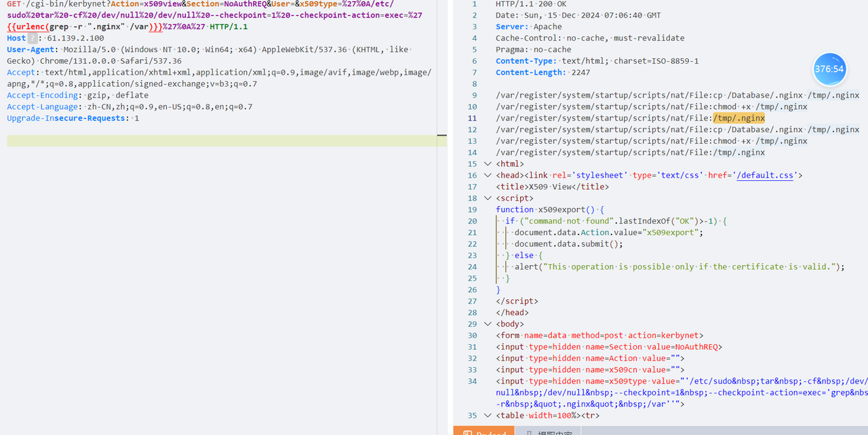
Task: Click the "command not found" if statement
Action: click(x=616, y=222)
